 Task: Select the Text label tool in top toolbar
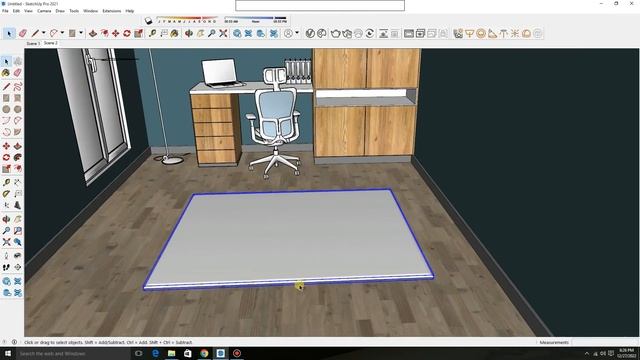click(x=164, y=33)
